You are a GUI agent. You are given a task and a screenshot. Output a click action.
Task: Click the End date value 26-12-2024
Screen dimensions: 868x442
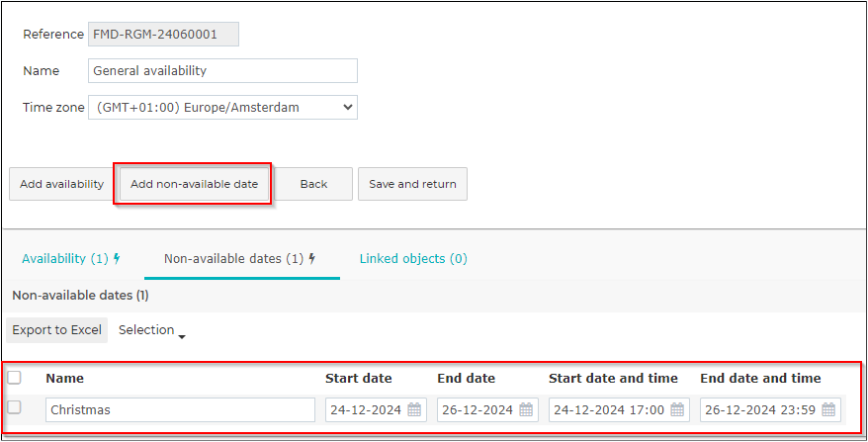click(x=477, y=410)
